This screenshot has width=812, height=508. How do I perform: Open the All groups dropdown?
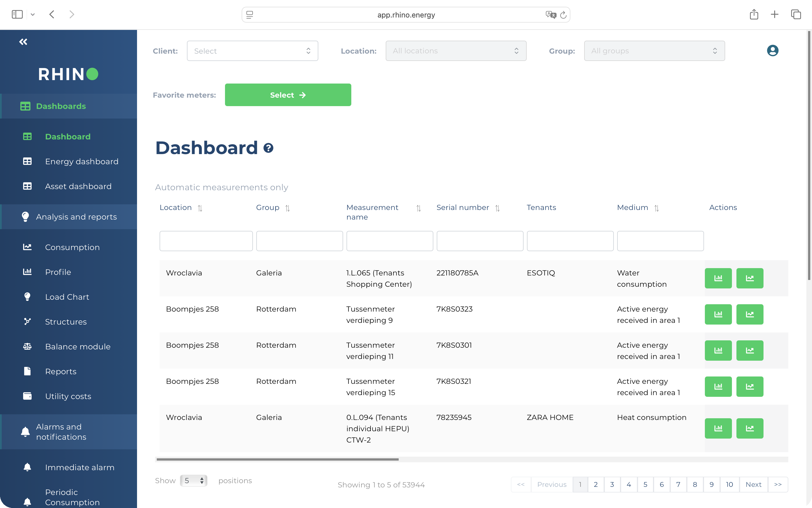tap(654, 51)
